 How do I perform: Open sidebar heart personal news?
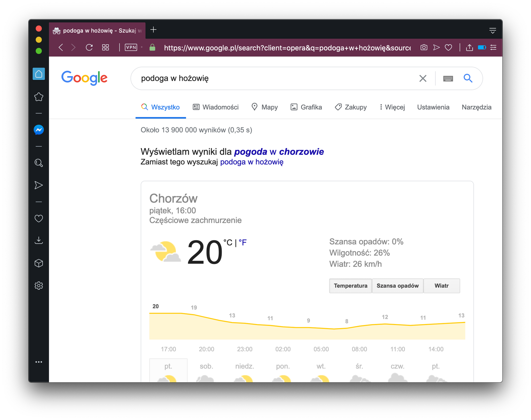pyautogui.click(x=39, y=218)
